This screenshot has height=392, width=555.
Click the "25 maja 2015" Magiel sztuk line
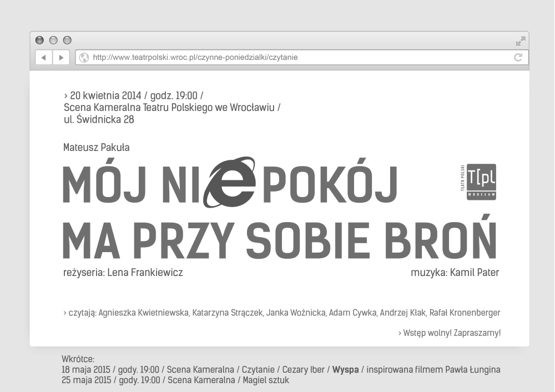(175, 380)
